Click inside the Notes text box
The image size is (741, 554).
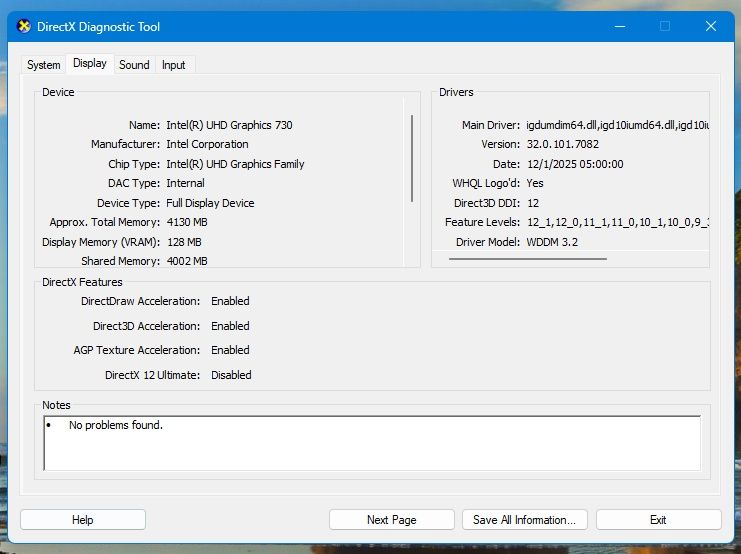point(372,443)
